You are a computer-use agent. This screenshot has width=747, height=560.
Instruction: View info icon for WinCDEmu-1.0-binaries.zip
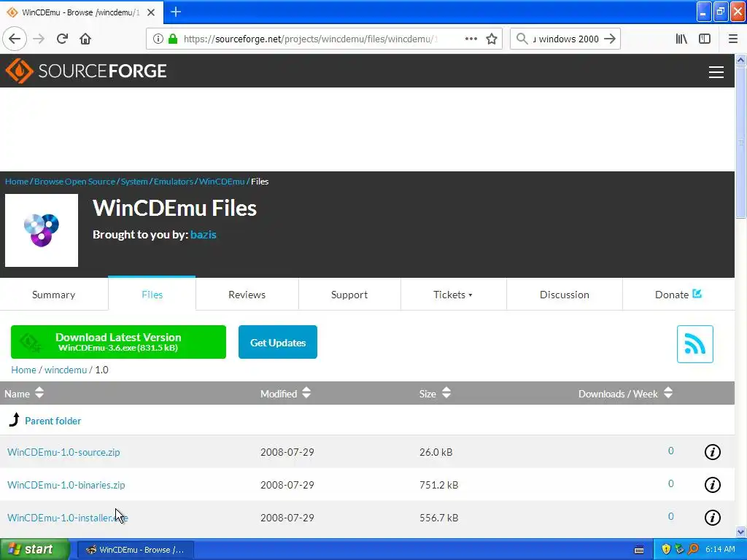pos(712,485)
